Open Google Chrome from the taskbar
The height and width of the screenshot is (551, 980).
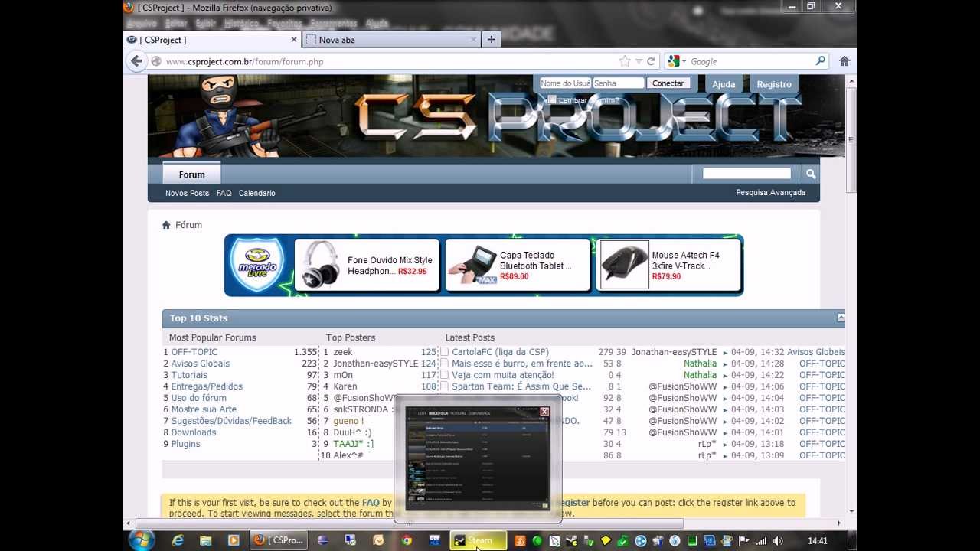[x=407, y=540]
